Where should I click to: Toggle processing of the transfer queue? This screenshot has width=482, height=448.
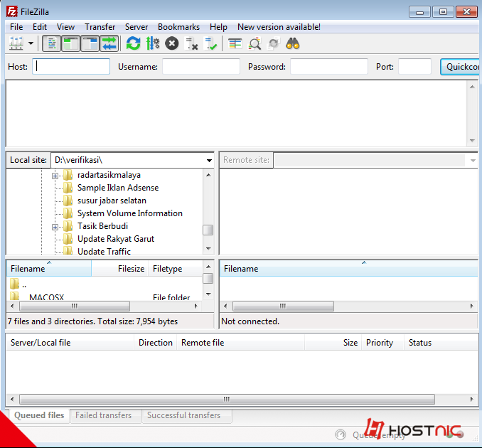(152, 43)
